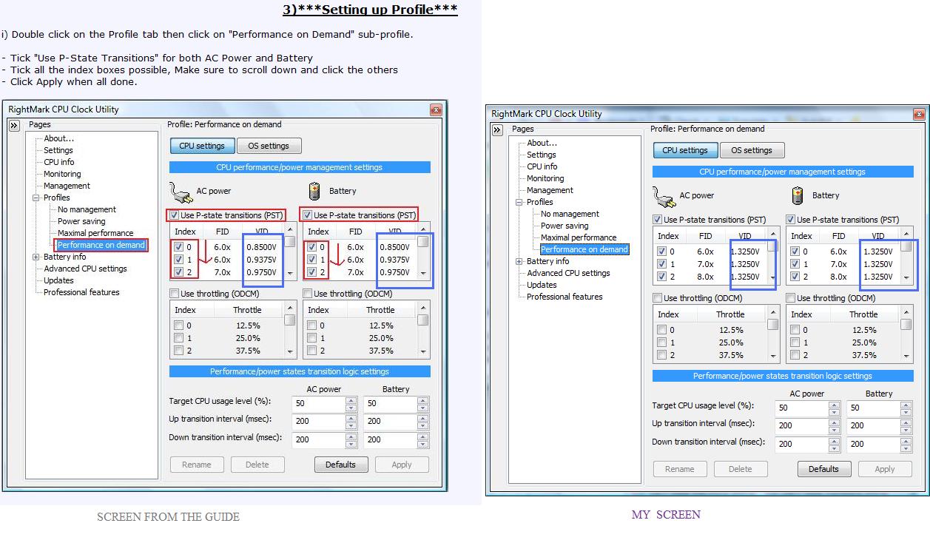The height and width of the screenshot is (560, 930).
Task: Toggle Battery Use P-state transitions in My Screen window
Action: coord(791,220)
